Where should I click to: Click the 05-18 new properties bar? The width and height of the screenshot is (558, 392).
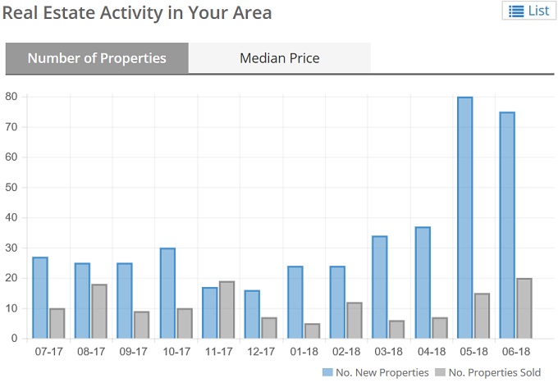464,217
